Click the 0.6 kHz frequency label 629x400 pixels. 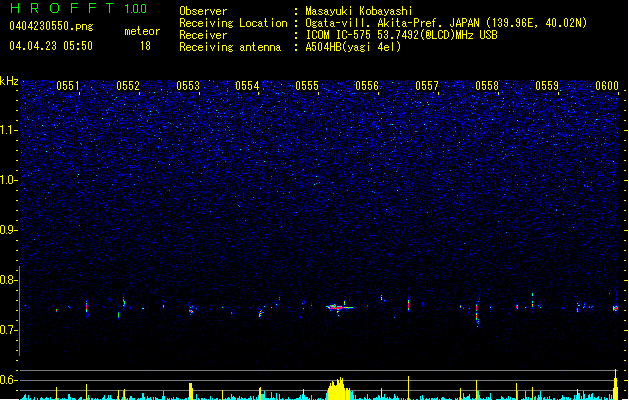8,380
